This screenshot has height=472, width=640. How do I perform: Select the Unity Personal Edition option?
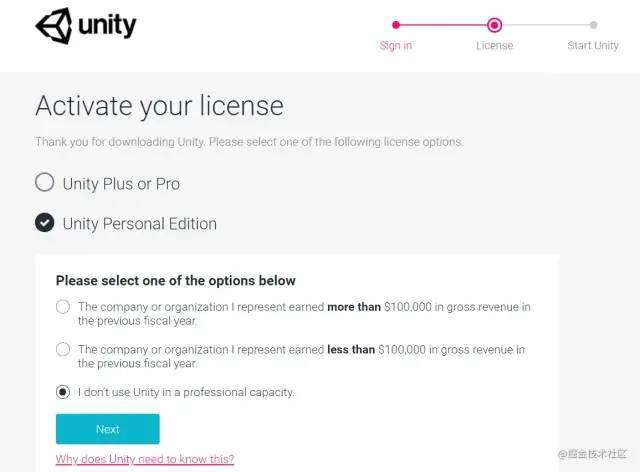[x=45, y=223]
